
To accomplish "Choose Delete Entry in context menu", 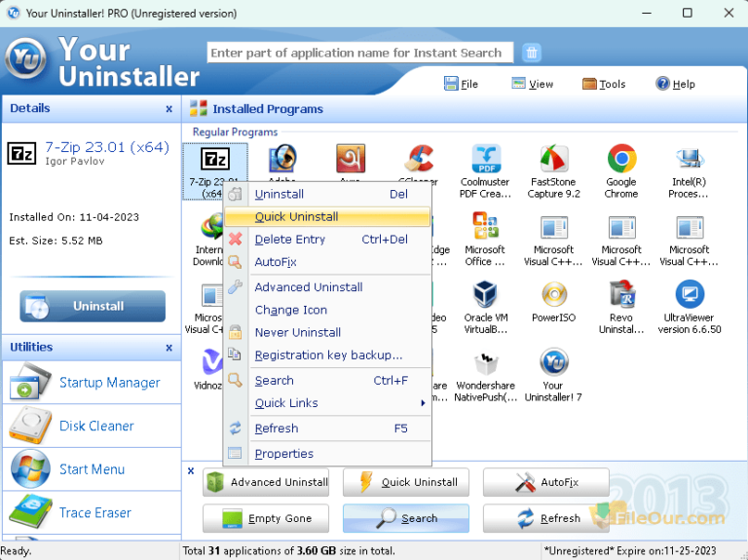I will (327, 239).
